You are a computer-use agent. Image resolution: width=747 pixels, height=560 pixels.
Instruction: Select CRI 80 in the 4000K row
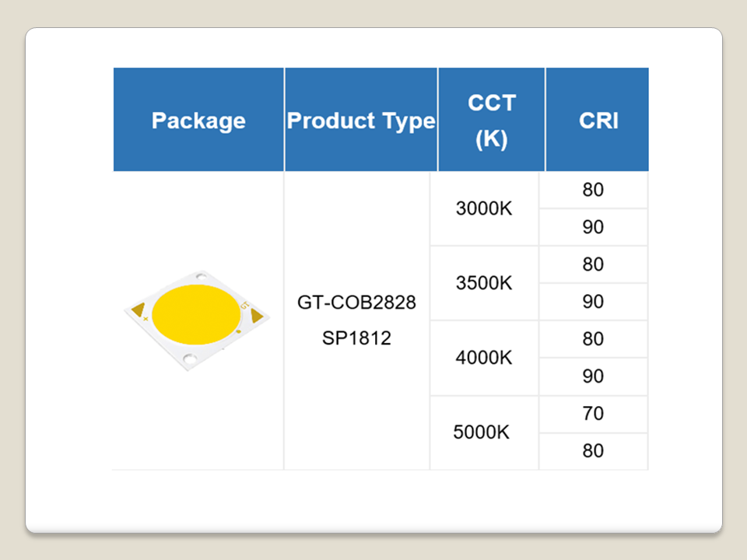pyautogui.click(x=593, y=339)
